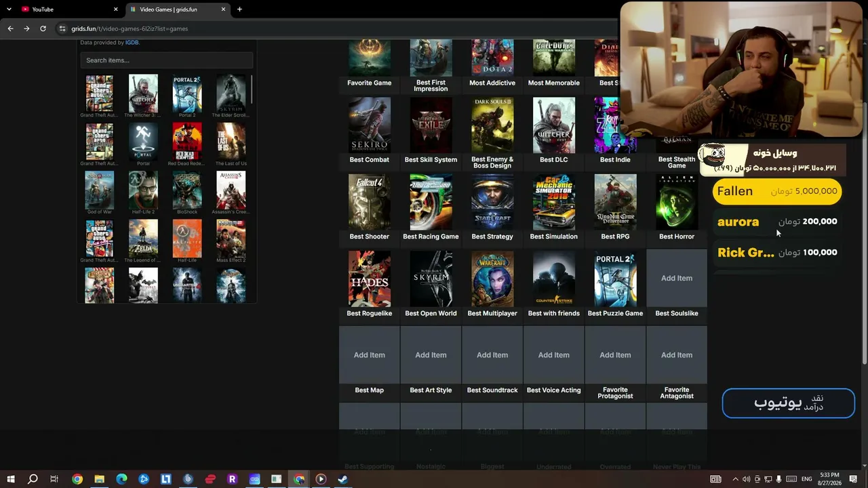Image resolution: width=868 pixels, height=488 pixels.
Task: Click the Favorite Game Elden Ring cell
Action: tap(370, 58)
